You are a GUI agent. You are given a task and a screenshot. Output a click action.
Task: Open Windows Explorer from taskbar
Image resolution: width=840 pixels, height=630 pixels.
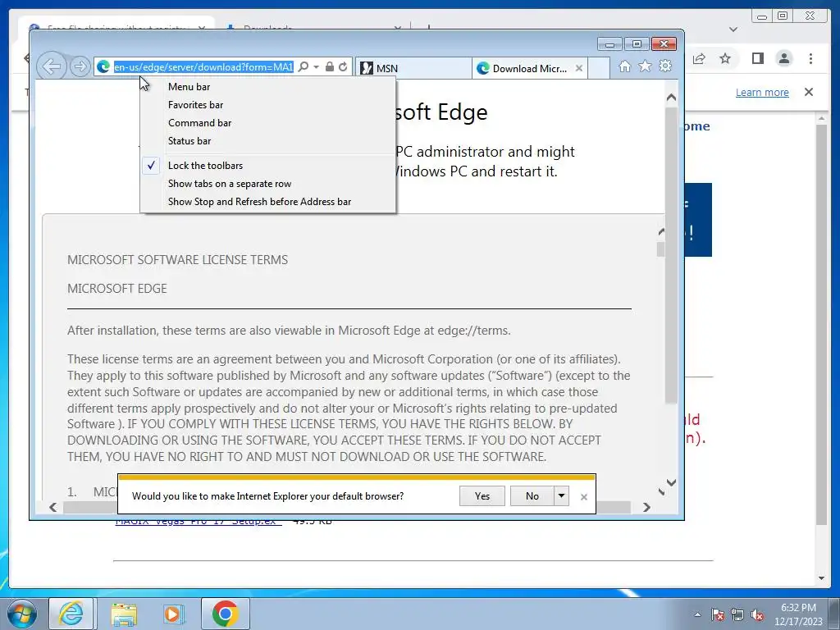[124, 614]
